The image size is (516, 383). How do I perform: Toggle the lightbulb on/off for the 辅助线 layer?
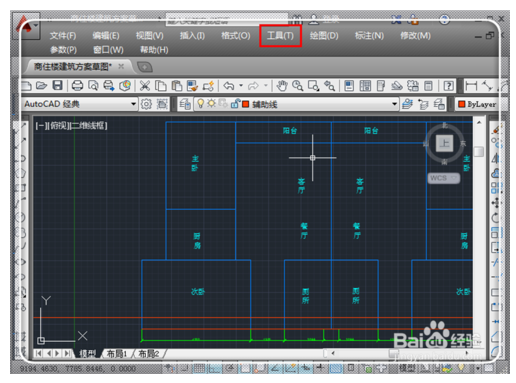[201, 104]
